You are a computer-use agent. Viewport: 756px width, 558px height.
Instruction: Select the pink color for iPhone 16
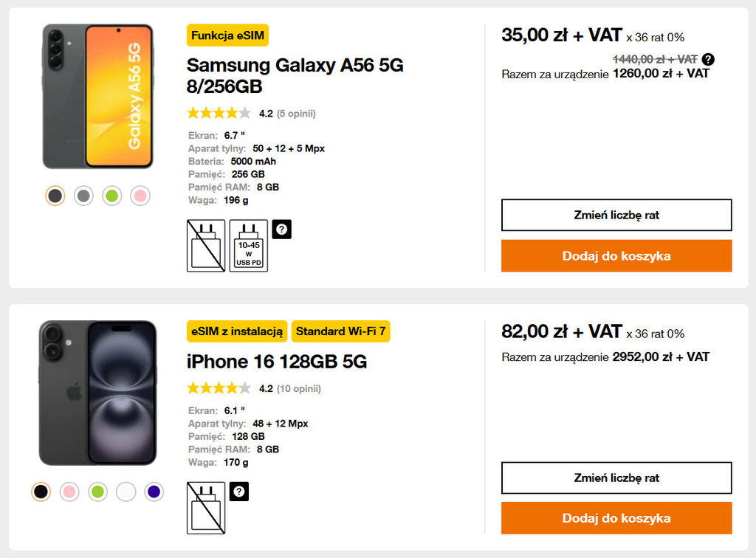[69, 492]
